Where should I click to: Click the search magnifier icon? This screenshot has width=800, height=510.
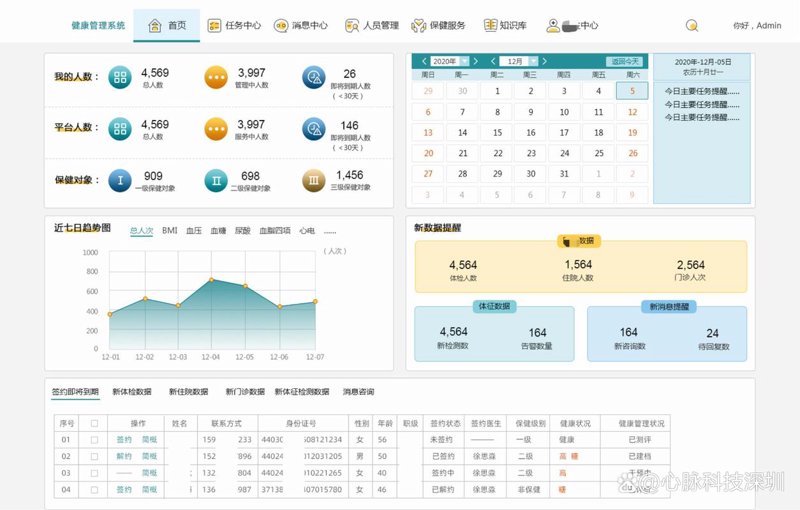point(692,26)
